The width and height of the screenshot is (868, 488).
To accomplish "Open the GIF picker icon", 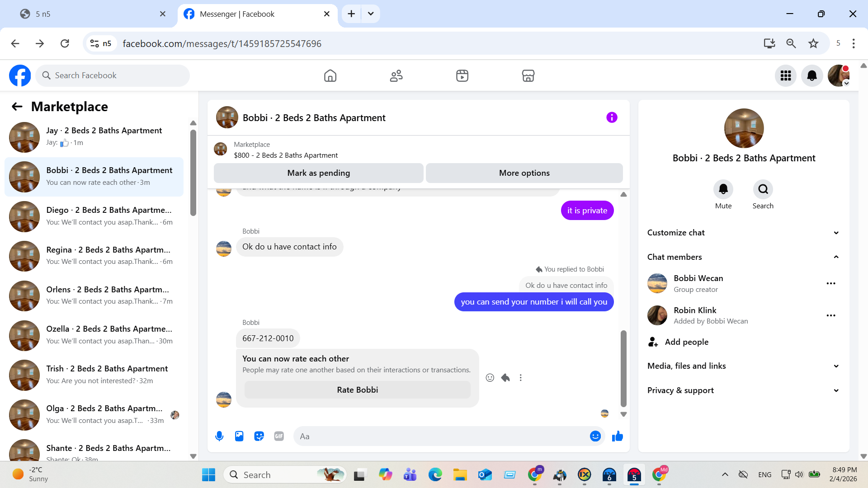I will [x=279, y=436].
